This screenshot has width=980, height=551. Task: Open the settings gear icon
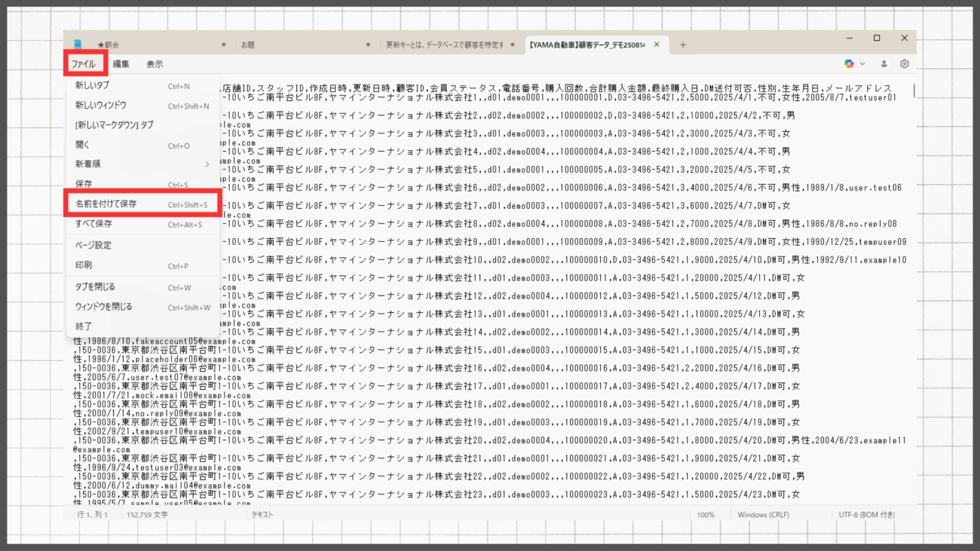(904, 64)
